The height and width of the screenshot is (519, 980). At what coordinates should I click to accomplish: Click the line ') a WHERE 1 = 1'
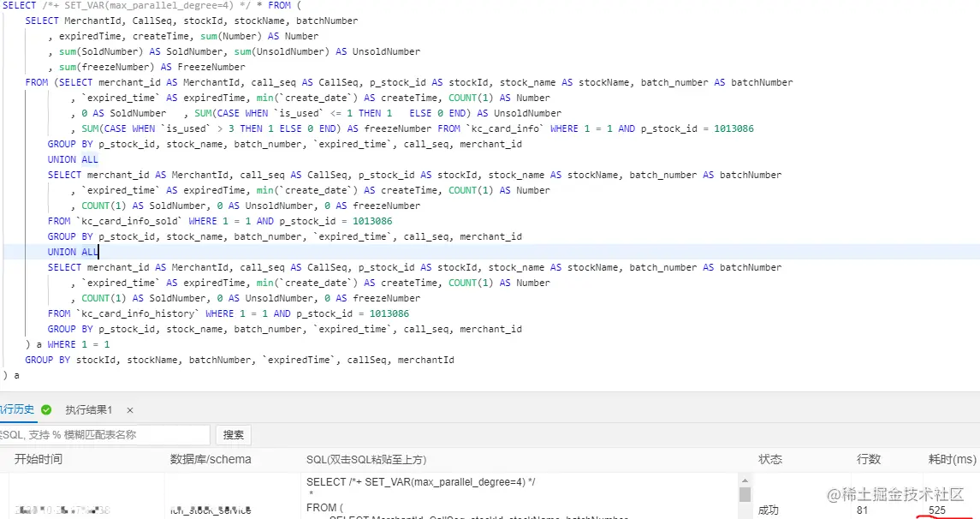(x=68, y=344)
